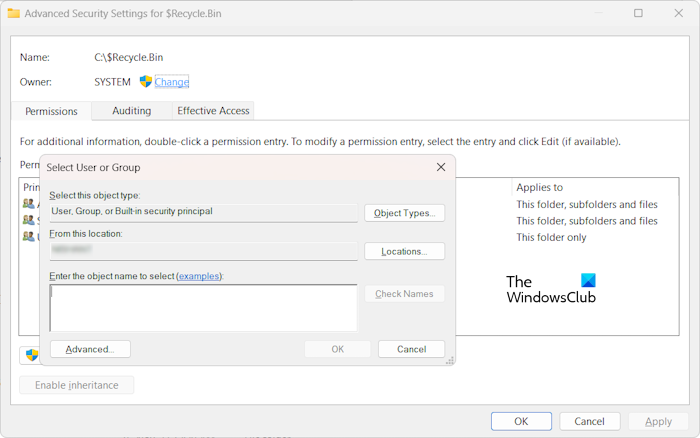
Task: Click the shield icon next to Change
Action: pyautogui.click(x=145, y=82)
